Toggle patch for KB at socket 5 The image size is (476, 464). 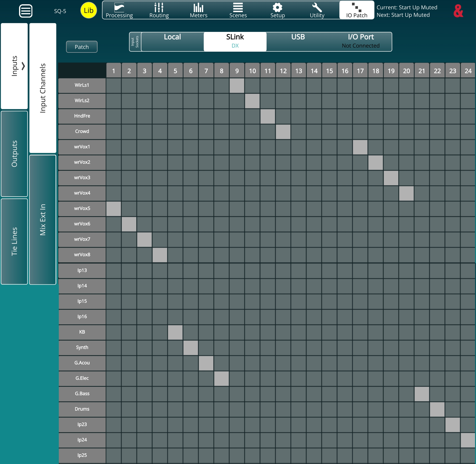175,332
